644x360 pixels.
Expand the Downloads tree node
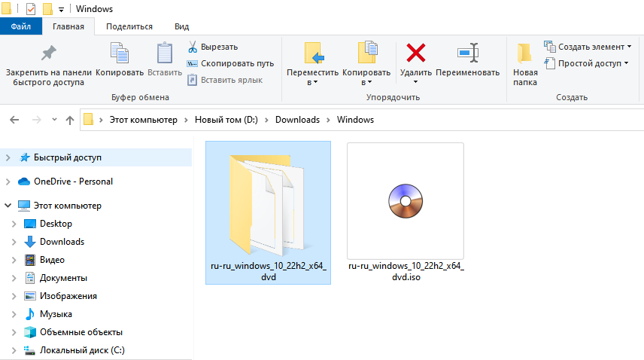[x=14, y=242]
